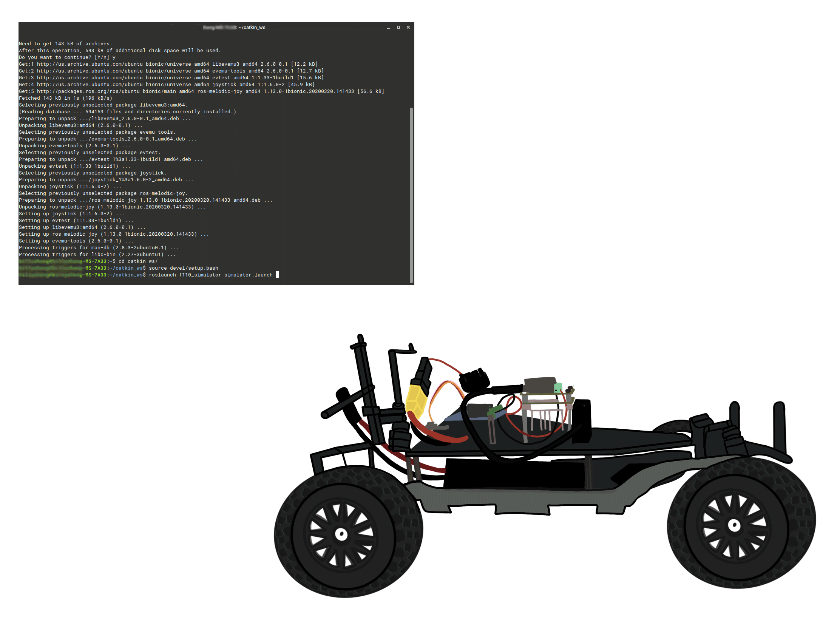Image resolution: width=840 pixels, height=630 pixels.
Task: Close the catkin_ws terminal window
Action: point(408,27)
